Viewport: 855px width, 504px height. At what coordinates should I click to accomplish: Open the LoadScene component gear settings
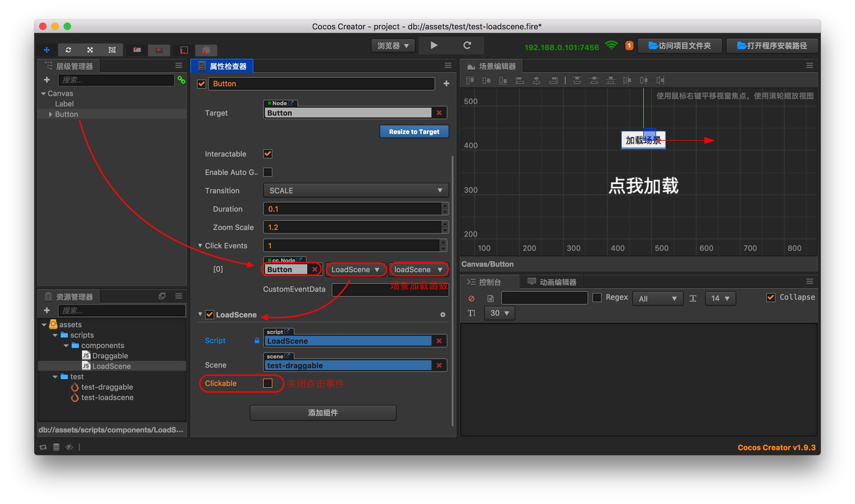click(443, 315)
